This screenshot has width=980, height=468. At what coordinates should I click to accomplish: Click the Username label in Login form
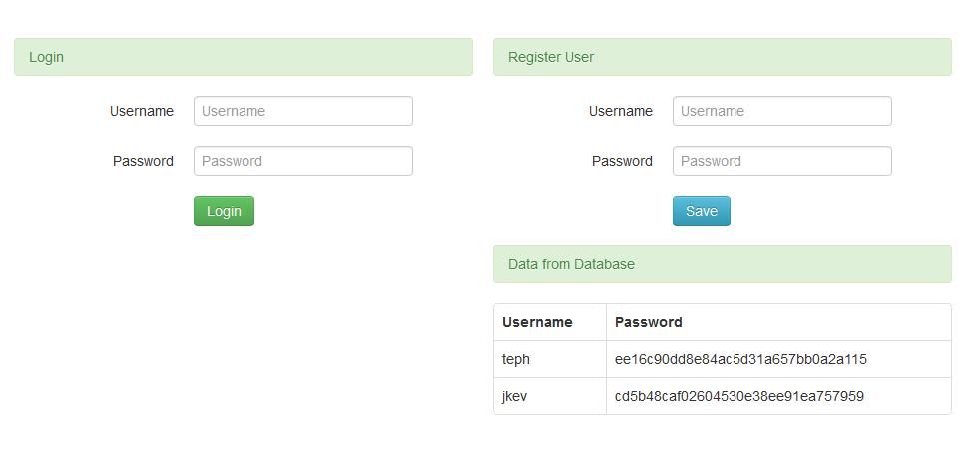pyautogui.click(x=142, y=111)
